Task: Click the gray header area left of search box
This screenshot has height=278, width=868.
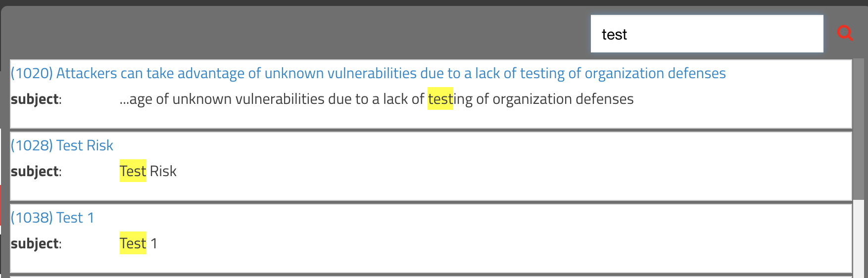Action: tap(297, 34)
